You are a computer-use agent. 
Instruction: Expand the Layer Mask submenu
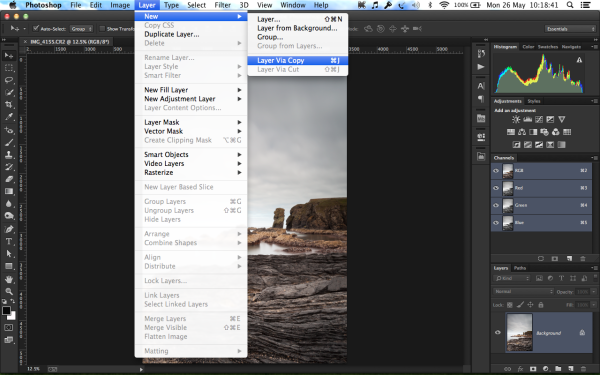click(x=191, y=122)
